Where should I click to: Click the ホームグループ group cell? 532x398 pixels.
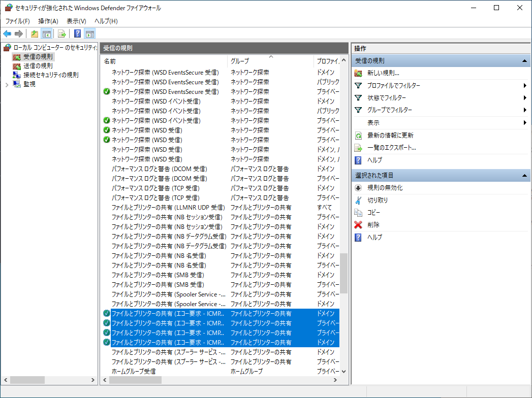click(x=246, y=372)
